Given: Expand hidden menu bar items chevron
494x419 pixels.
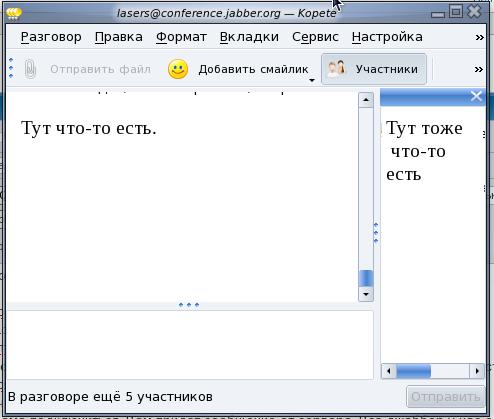Looking at the screenshot, I should click(479, 37).
